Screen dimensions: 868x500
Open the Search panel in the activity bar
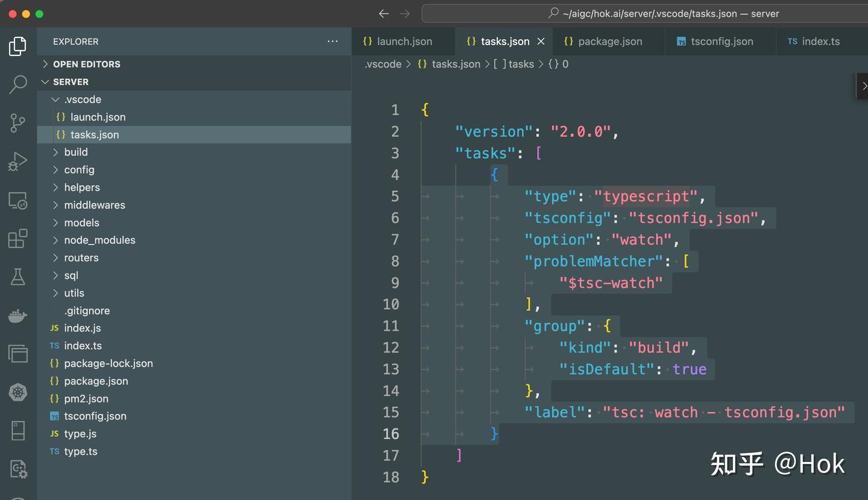point(17,84)
